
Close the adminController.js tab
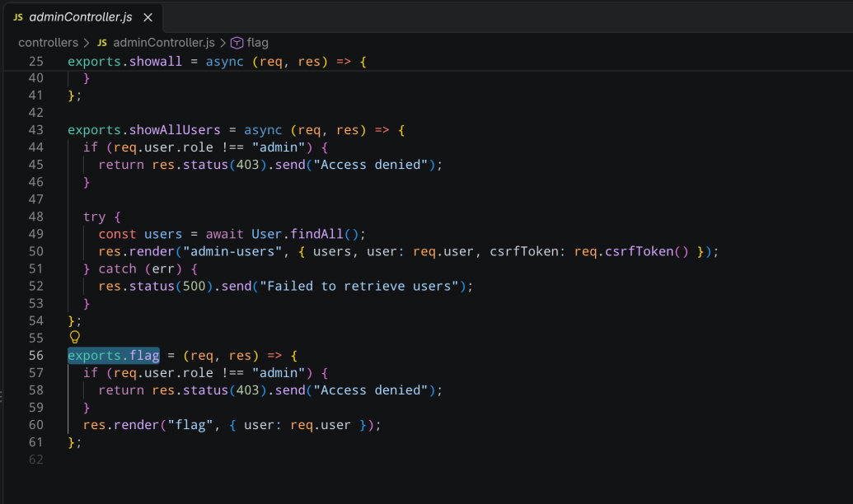(x=148, y=17)
